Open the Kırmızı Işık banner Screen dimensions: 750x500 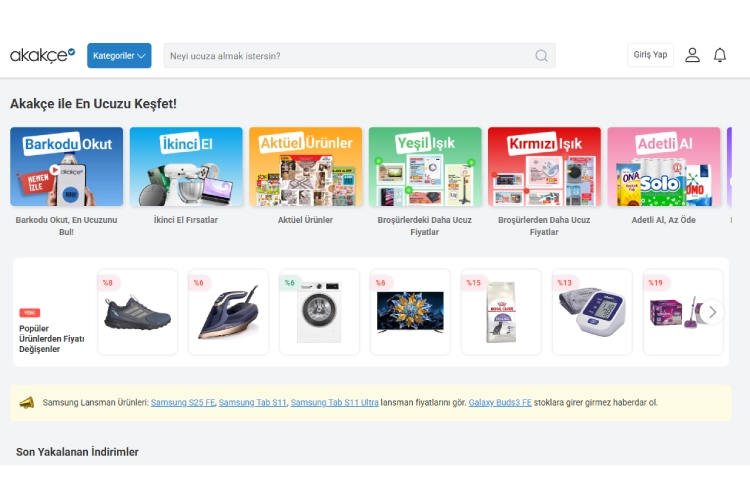pyautogui.click(x=544, y=167)
